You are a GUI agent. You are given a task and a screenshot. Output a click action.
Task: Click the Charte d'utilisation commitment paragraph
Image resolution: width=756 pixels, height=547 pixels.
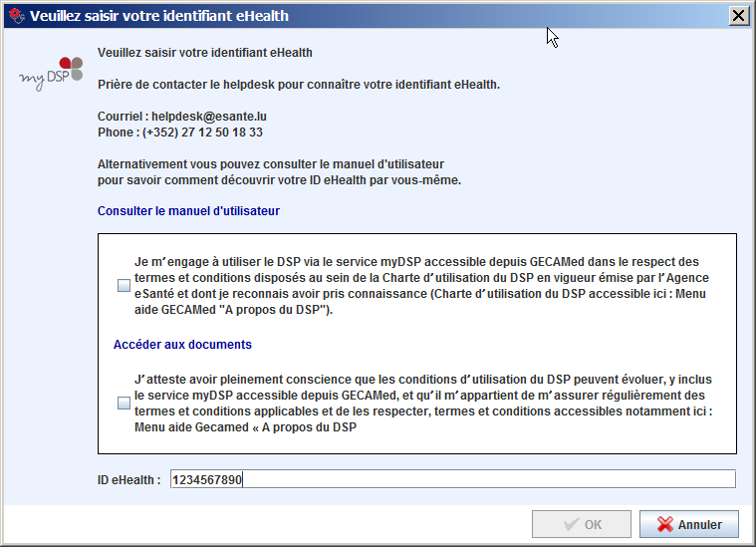422,286
